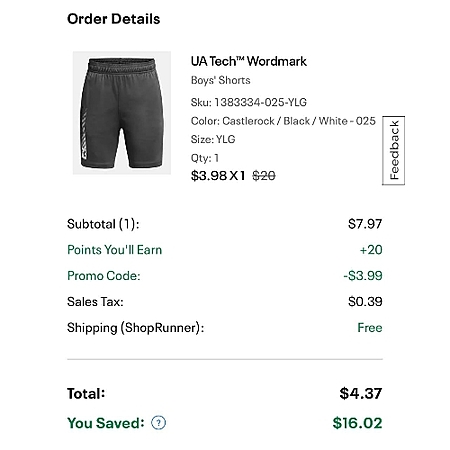Open the Feedback side tab
This screenshot has width=450, height=450.
point(394,150)
